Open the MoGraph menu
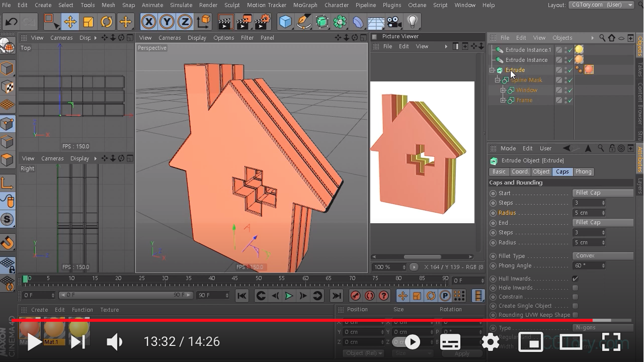 point(305,5)
